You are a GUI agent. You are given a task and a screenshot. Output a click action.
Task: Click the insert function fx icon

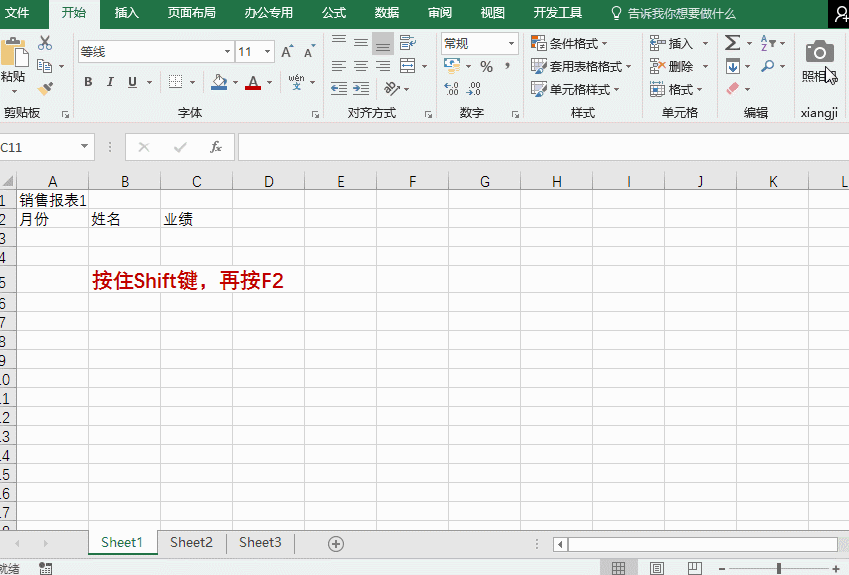click(215, 147)
